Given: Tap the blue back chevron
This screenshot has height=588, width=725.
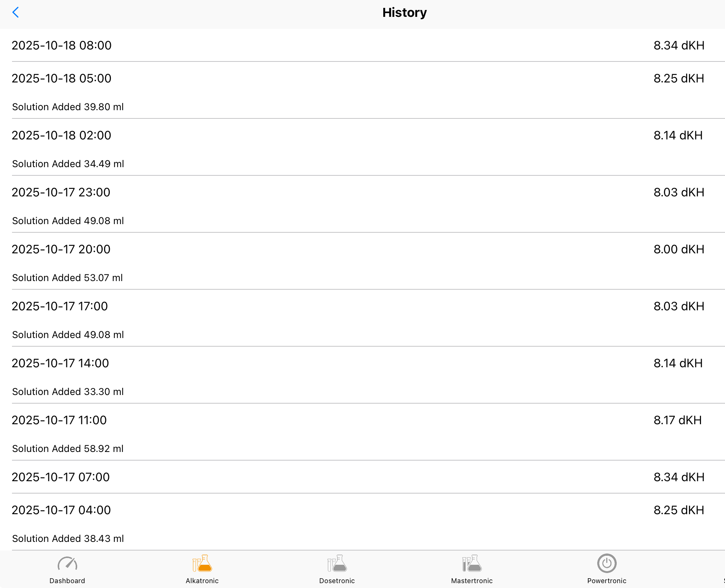Looking at the screenshot, I should tap(16, 12).
